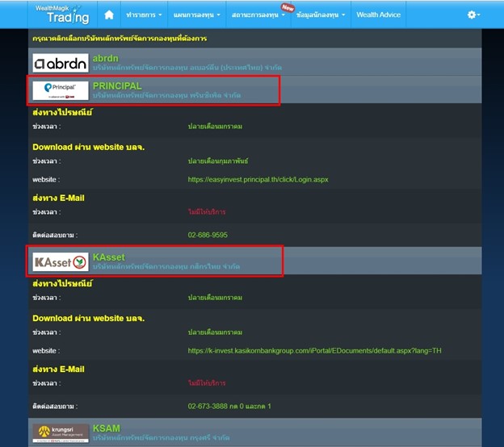Click the abrdn company logo
The height and width of the screenshot is (447, 504).
61,63
